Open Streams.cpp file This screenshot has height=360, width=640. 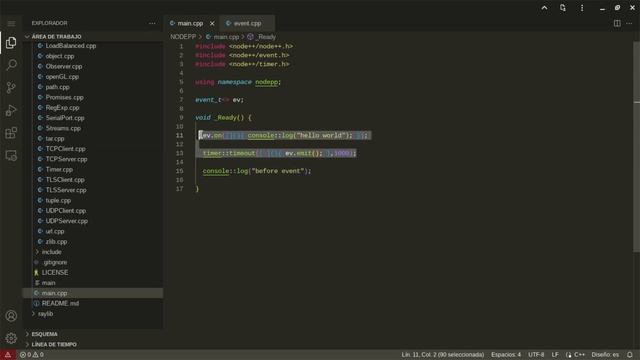[x=63, y=128]
